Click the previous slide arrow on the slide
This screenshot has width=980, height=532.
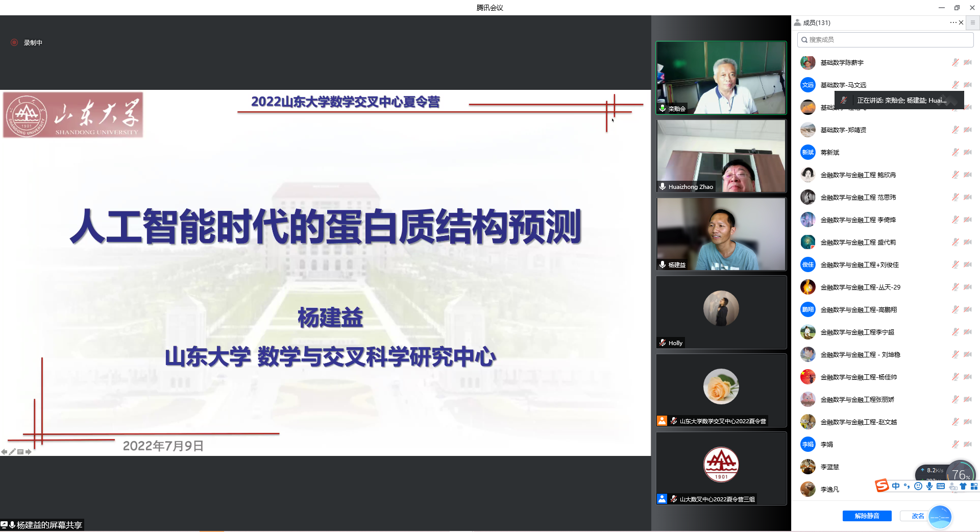pos(4,452)
